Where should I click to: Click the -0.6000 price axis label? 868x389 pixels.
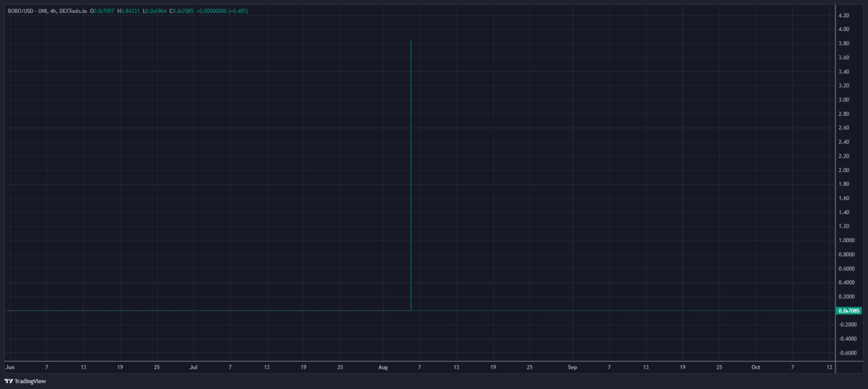[846, 354]
